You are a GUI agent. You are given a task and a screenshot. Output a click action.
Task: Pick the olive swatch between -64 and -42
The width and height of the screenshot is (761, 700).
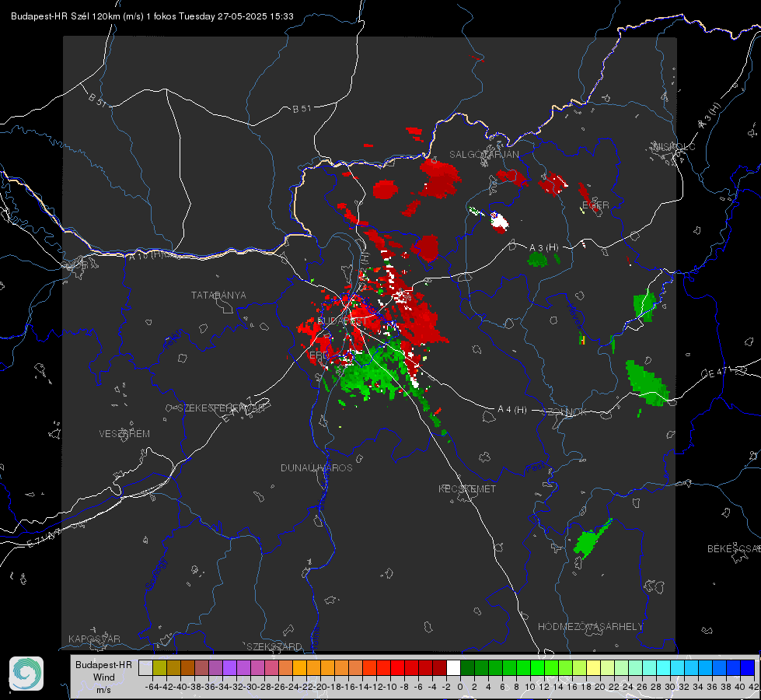(159, 667)
